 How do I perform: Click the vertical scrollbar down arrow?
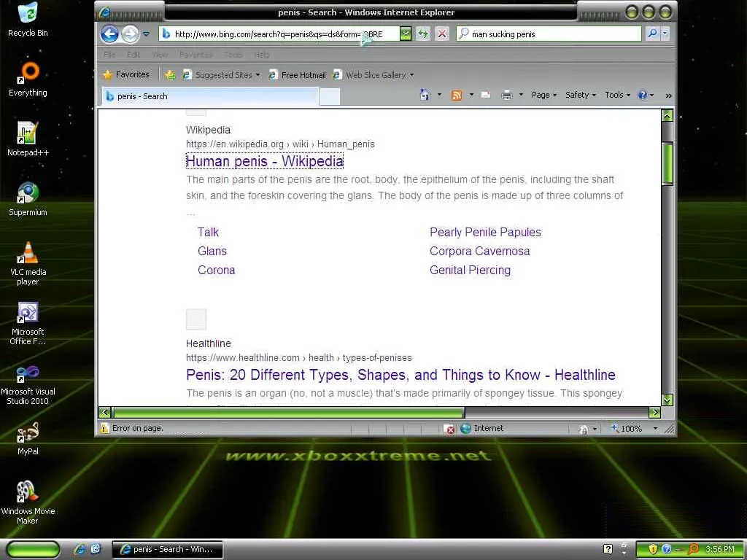[x=667, y=400]
